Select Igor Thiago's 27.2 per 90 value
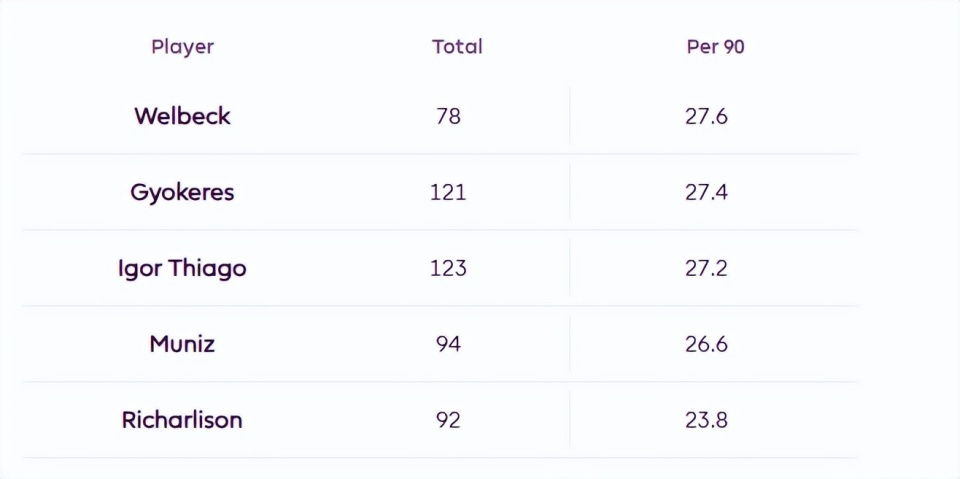 (706, 268)
